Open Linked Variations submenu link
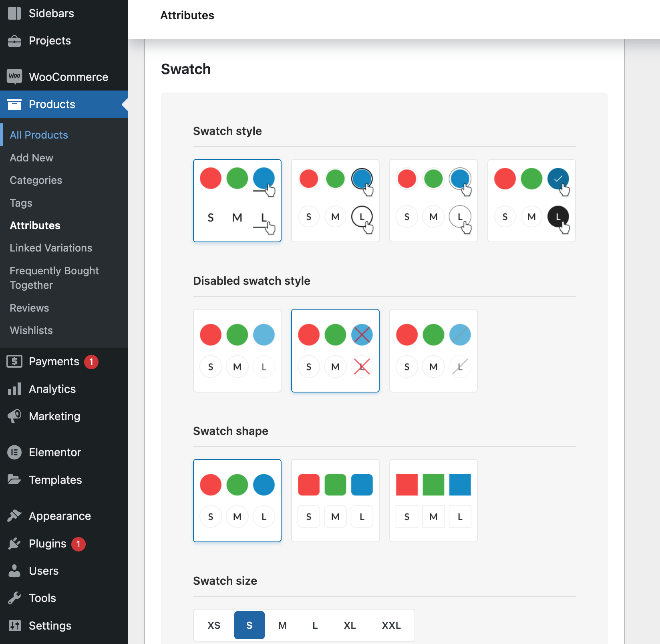The image size is (660, 644). 51,248
